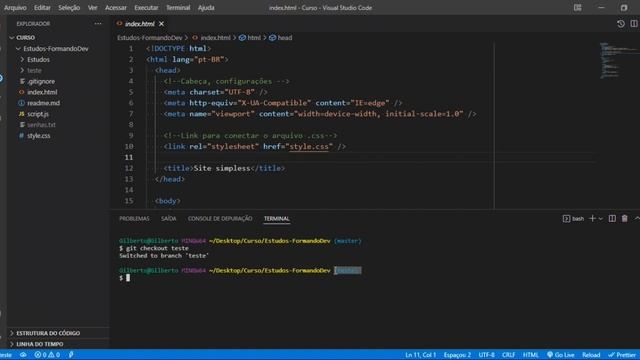640x360 pixels.
Task: Open the Editar menu
Action: 42,7
